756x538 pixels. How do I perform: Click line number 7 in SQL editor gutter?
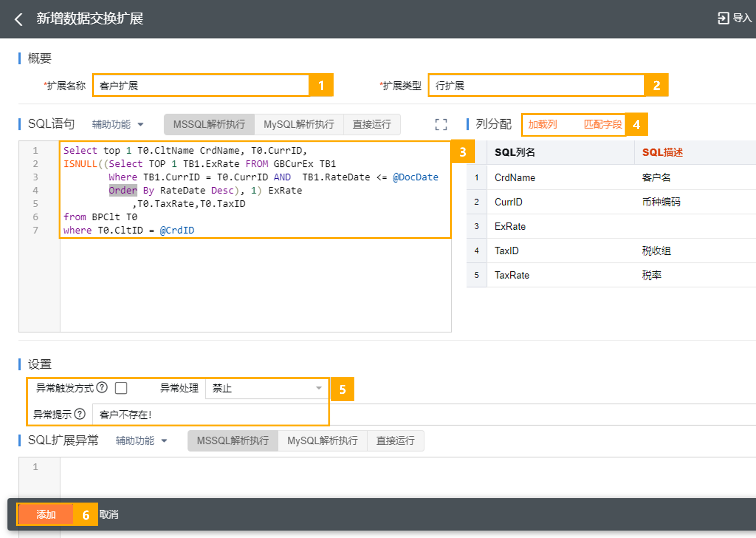[x=35, y=230]
